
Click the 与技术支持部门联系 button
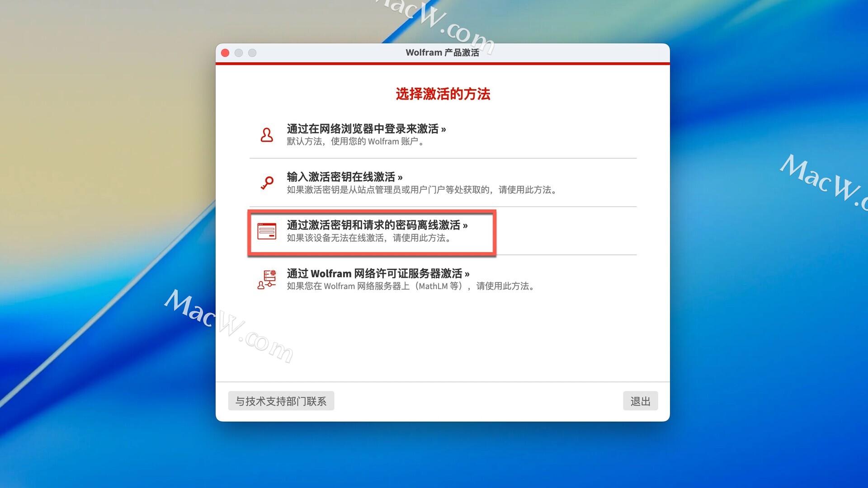(281, 401)
